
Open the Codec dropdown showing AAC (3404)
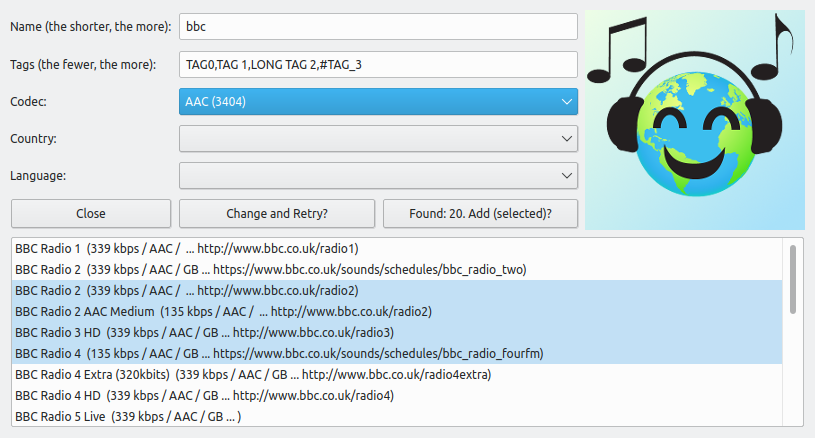[x=378, y=102]
